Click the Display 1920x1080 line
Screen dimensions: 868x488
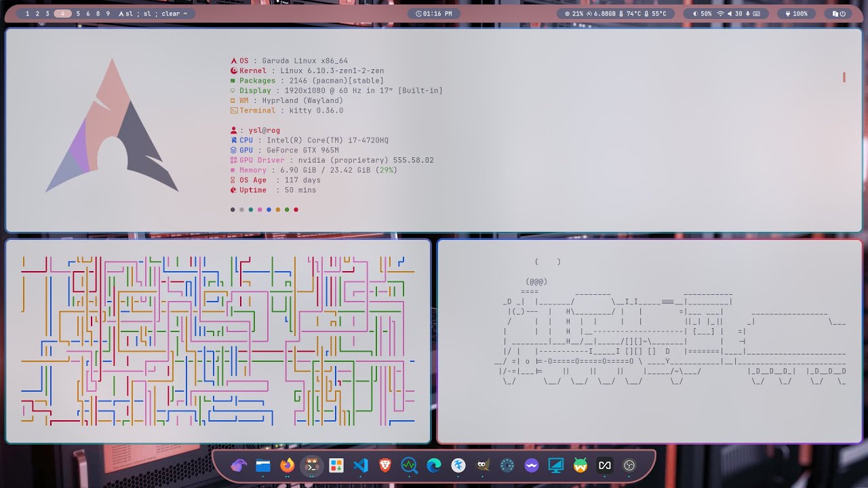pyautogui.click(x=336, y=91)
